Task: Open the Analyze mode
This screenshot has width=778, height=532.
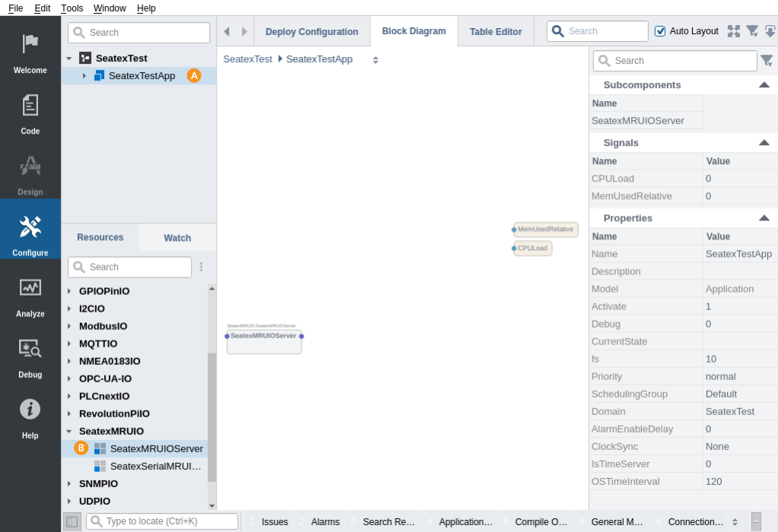Action: coord(30,295)
